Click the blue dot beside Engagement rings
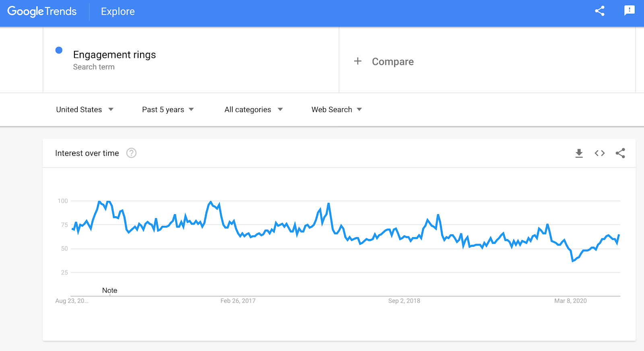644x351 pixels. pos(59,50)
